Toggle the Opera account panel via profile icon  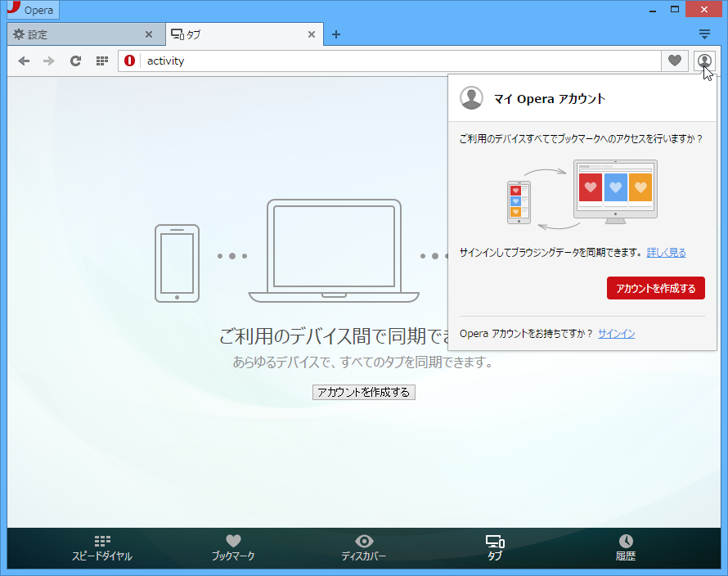click(x=704, y=61)
